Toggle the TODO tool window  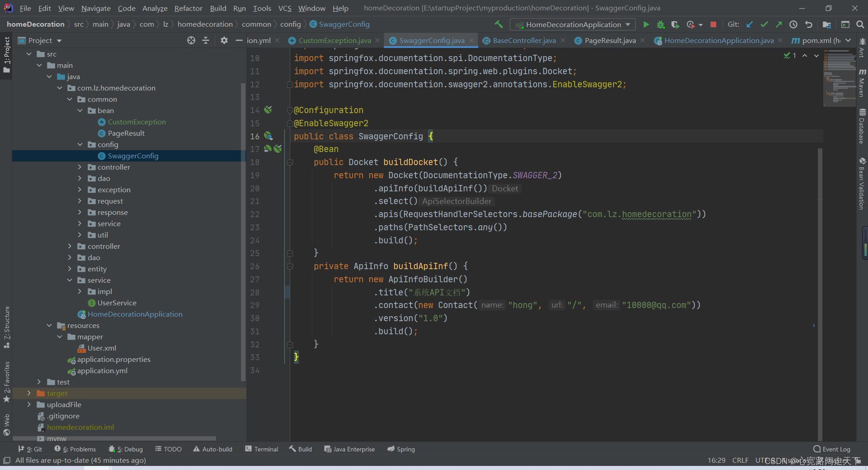[x=168, y=449]
